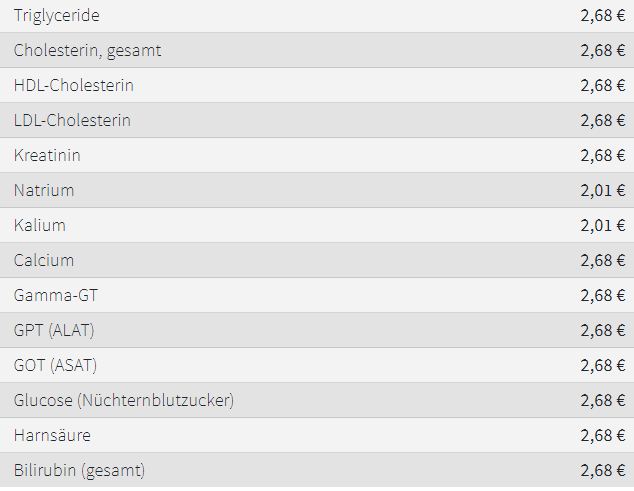This screenshot has width=634, height=491.
Task: Select the GPT (ALAT) label
Action: point(54,331)
